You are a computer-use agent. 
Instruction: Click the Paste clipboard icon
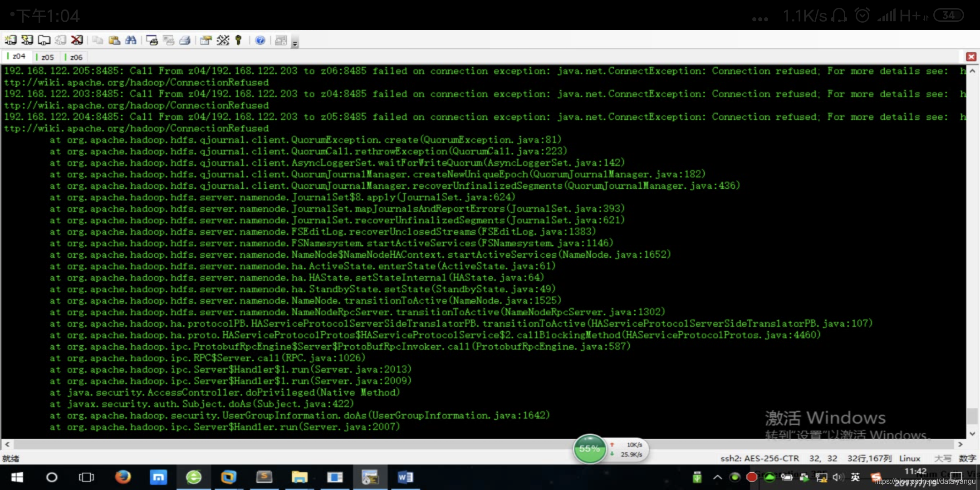coord(114,40)
